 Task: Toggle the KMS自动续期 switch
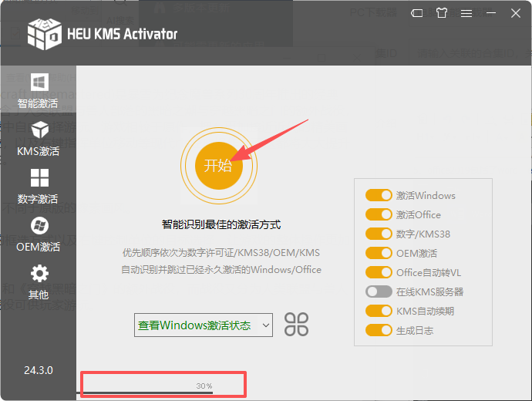(x=379, y=311)
